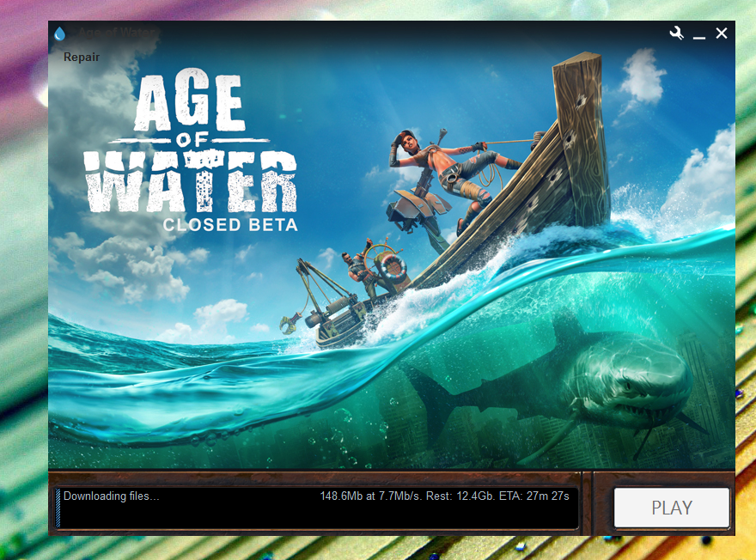This screenshot has width=756, height=560.
Task: Click the PLAY button
Action: (x=672, y=508)
